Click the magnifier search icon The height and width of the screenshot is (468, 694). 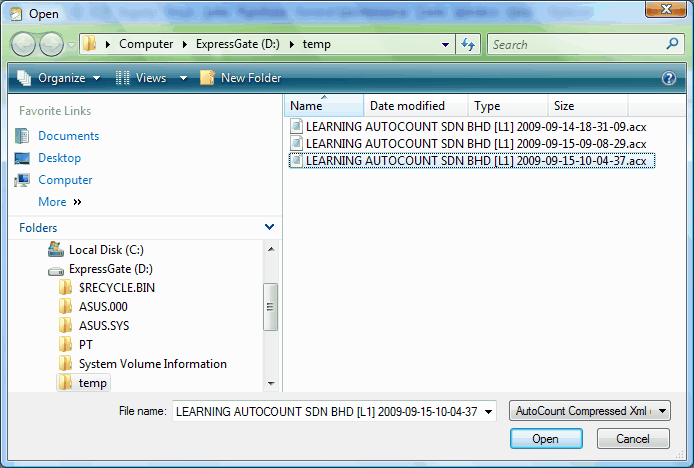(672, 44)
